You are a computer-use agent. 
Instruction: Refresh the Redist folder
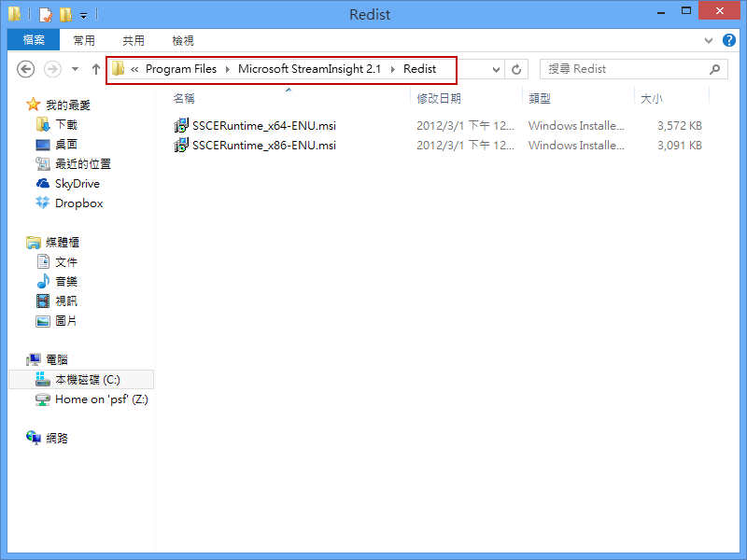516,69
